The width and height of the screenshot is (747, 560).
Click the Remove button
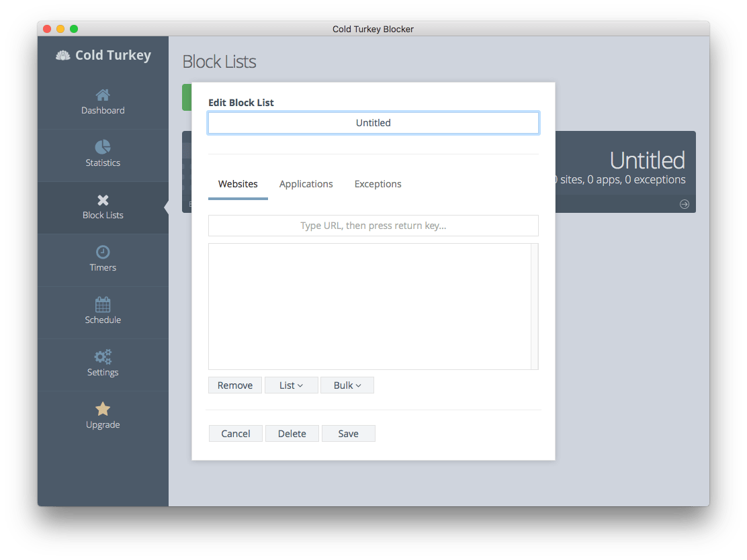point(235,385)
